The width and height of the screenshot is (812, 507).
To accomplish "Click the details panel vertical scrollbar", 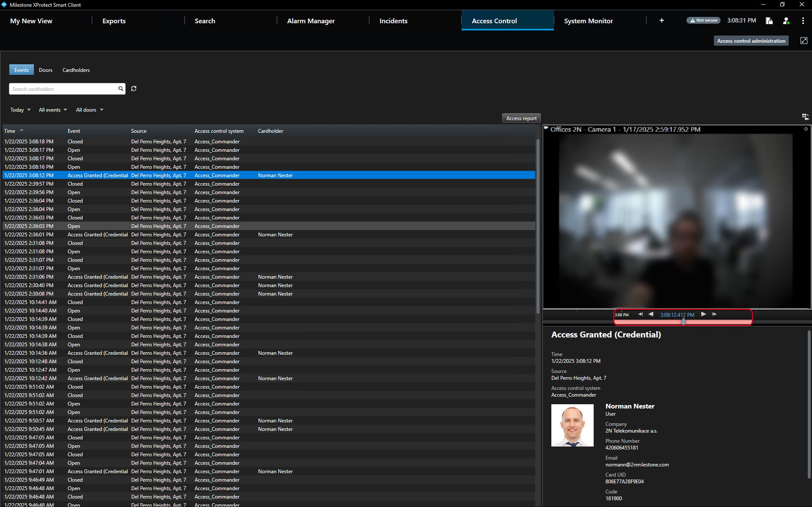I will 809,405.
